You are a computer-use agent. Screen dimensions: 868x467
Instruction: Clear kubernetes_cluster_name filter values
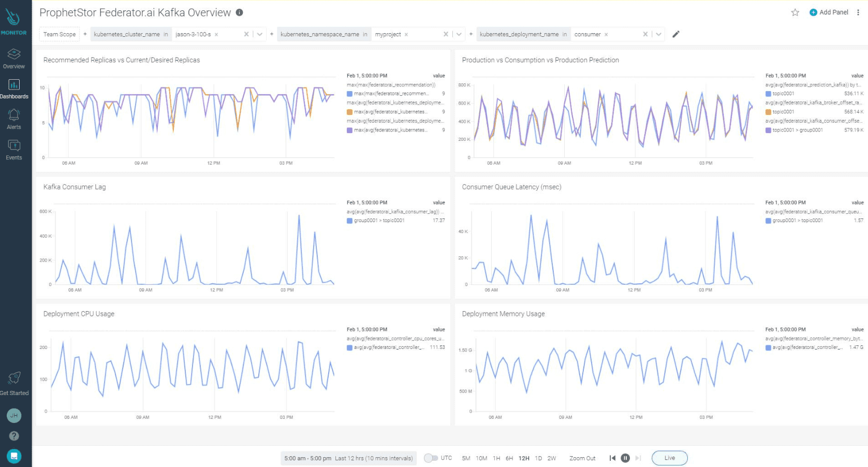pos(246,34)
